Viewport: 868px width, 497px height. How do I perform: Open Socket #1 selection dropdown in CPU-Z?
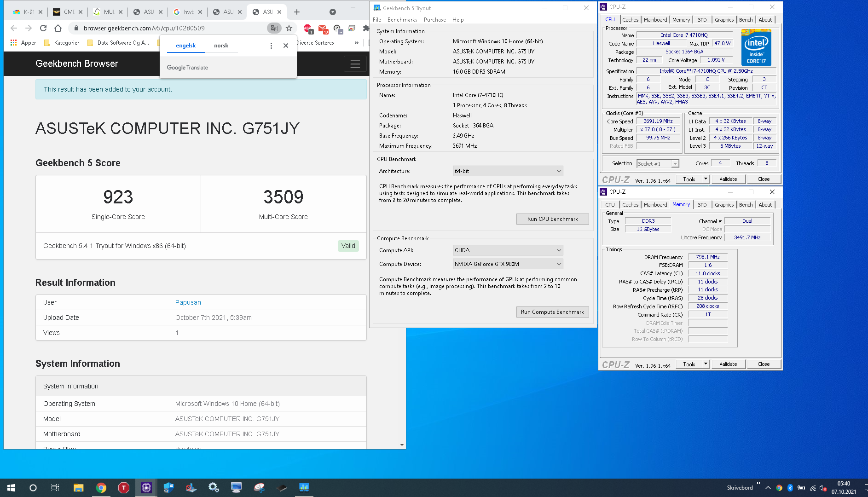[x=658, y=164]
